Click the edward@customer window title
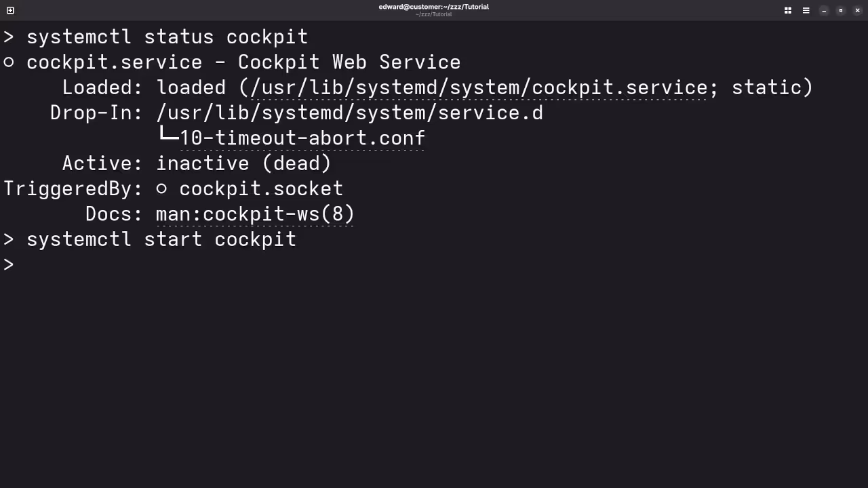 pos(433,7)
